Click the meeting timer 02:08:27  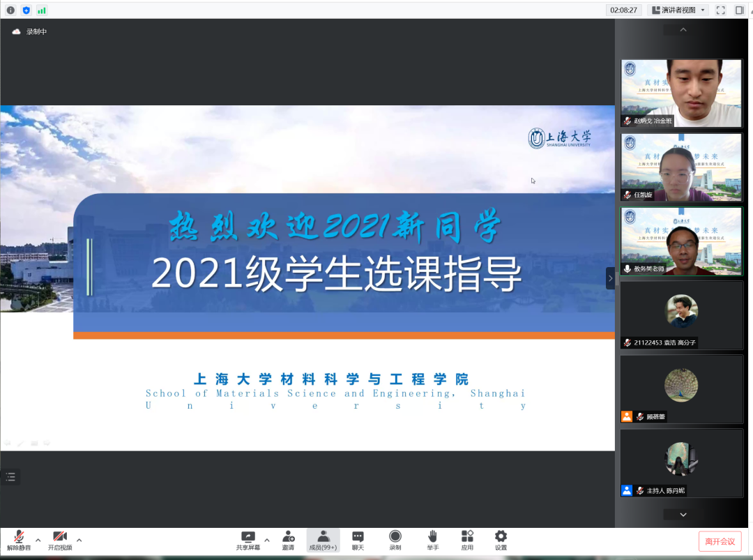[x=623, y=10]
